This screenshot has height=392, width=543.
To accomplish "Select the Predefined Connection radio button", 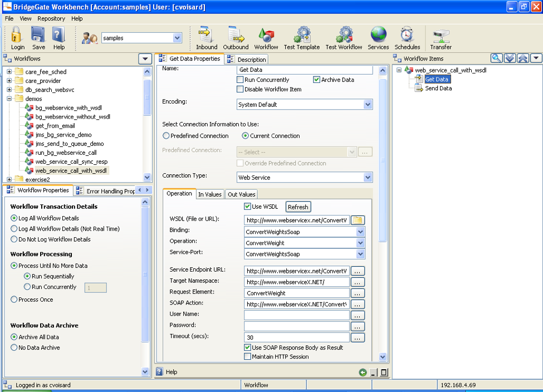I will tap(166, 136).
